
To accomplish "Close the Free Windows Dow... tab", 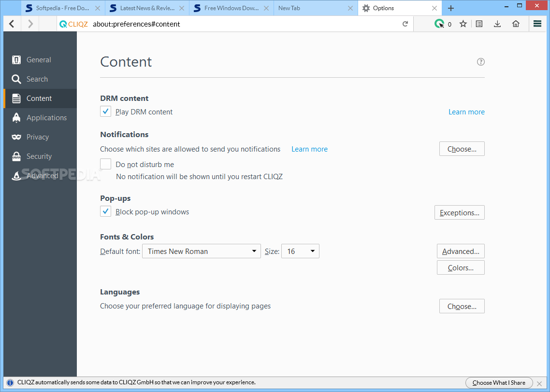I will (266, 8).
